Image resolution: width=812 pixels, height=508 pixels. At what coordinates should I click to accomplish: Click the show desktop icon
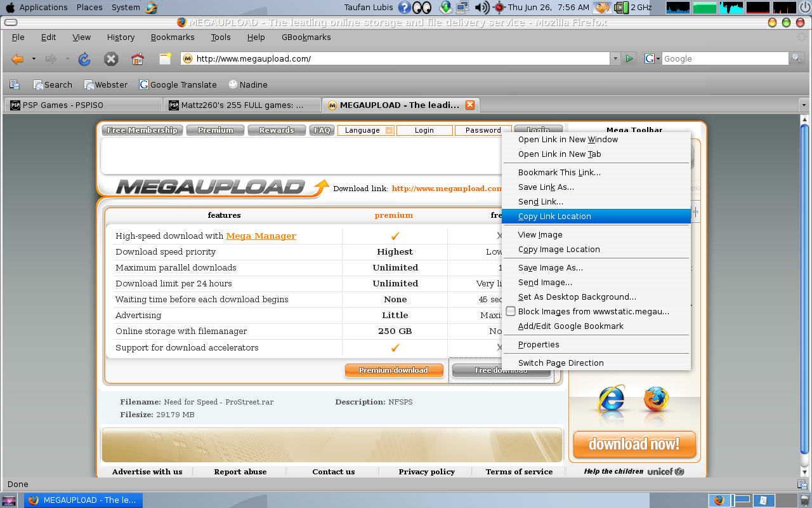[9, 500]
